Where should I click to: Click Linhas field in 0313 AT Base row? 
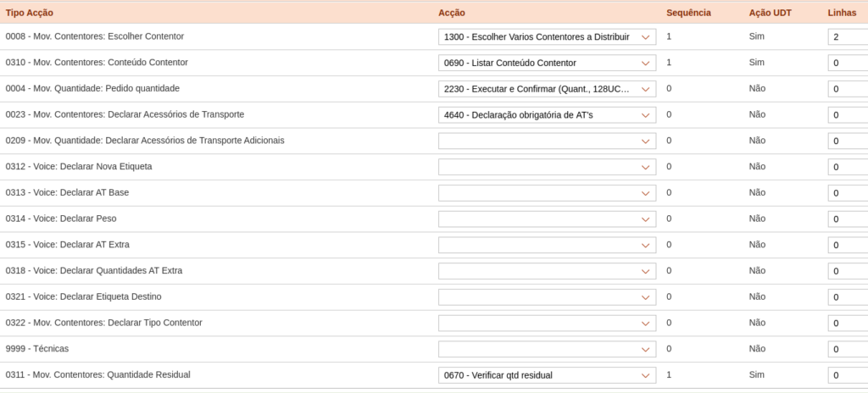848,192
